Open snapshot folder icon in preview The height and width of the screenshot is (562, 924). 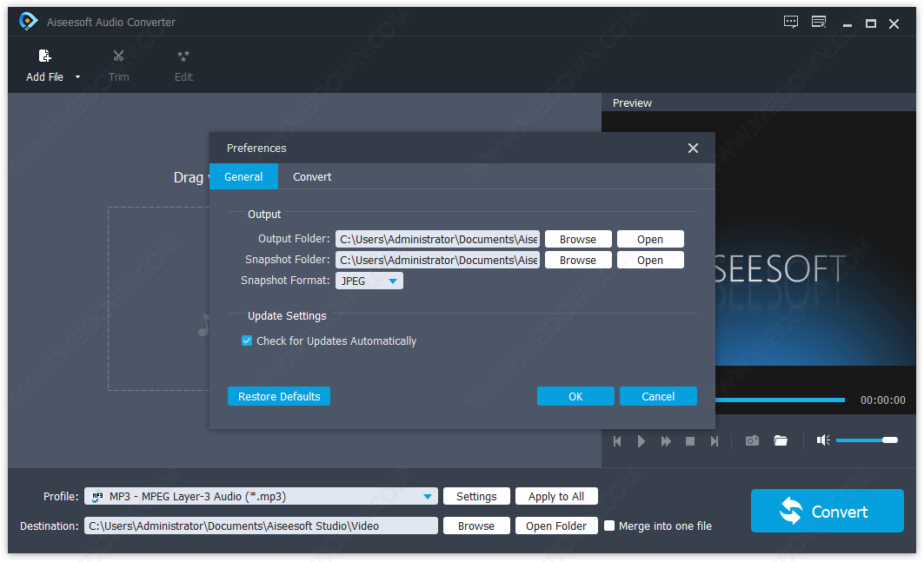(781, 440)
